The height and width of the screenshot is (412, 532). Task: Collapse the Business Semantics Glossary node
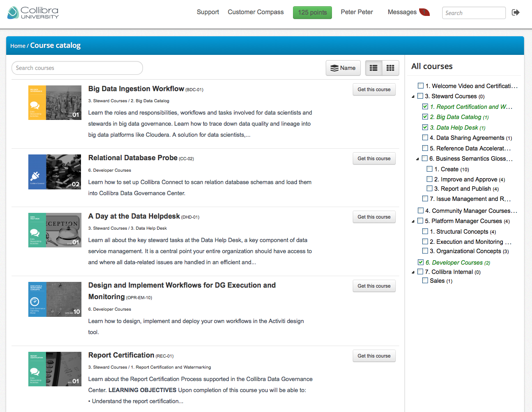[x=418, y=159]
